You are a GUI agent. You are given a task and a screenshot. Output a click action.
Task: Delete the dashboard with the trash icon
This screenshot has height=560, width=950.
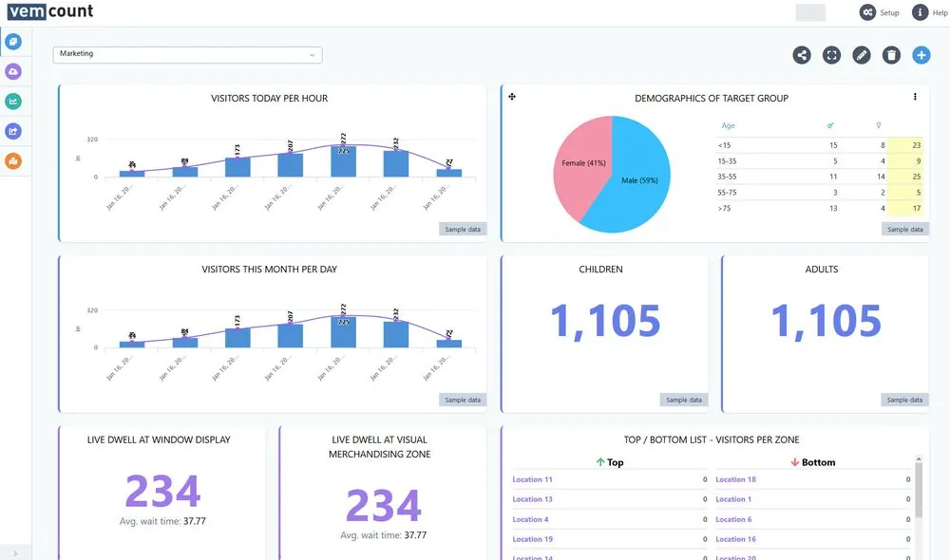[891, 55]
